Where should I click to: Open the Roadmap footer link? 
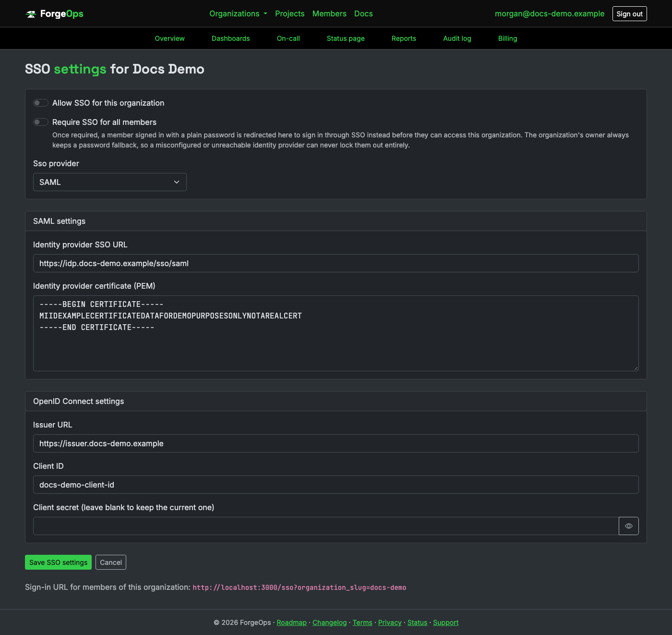291,623
